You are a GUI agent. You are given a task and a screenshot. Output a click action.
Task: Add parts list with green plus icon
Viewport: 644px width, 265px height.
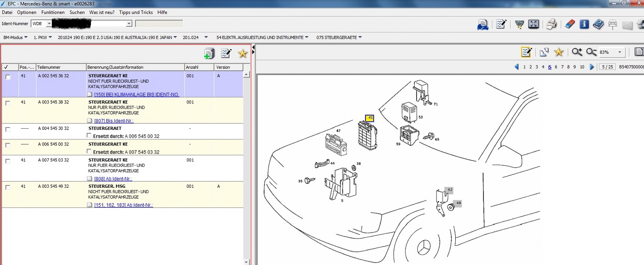tap(209, 53)
